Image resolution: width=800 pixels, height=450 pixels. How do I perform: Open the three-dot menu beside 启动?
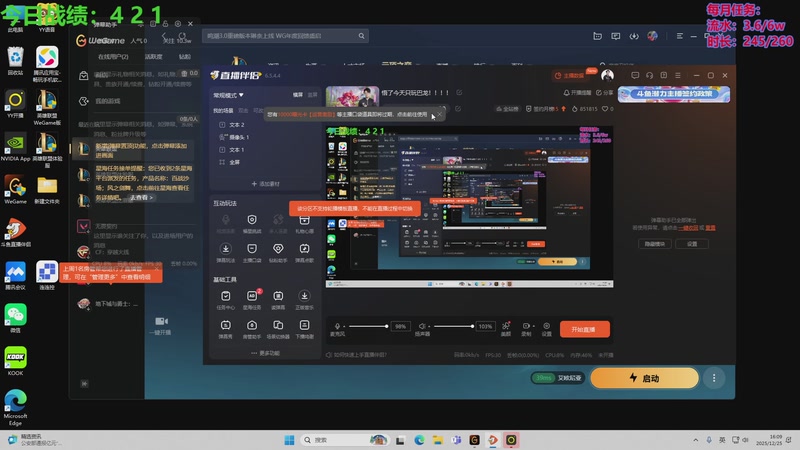[x=714, y=378]
